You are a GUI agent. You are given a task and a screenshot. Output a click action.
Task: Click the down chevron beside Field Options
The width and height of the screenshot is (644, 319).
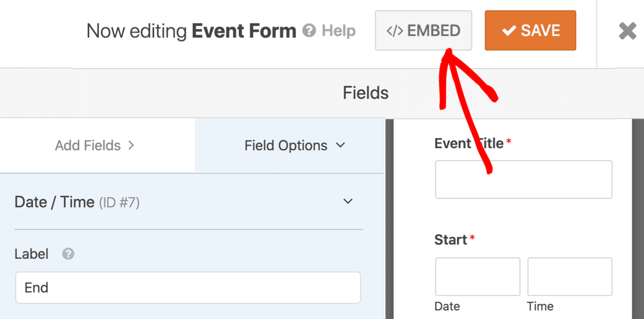click(340, 146)
